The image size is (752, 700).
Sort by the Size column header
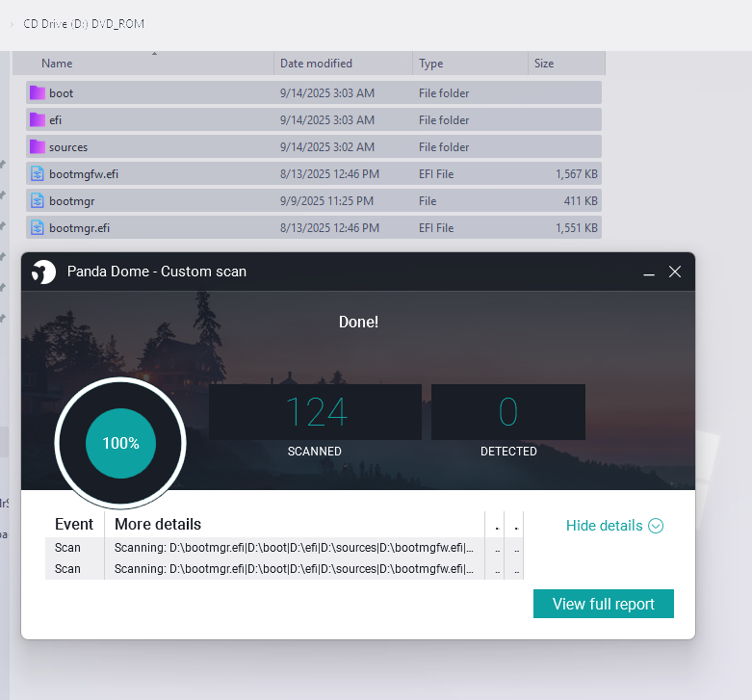(566, 64)
